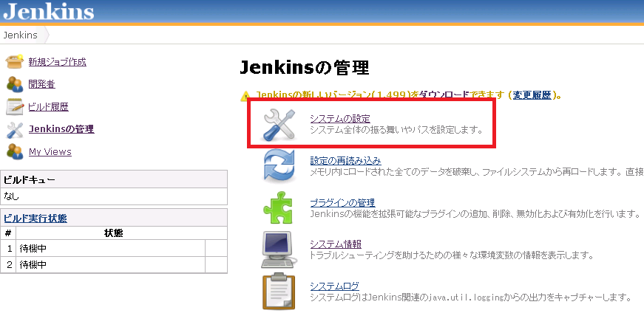
Task: Click the blue refresh arrows 設定の再読み込み icon
Action: pos(279,166)
